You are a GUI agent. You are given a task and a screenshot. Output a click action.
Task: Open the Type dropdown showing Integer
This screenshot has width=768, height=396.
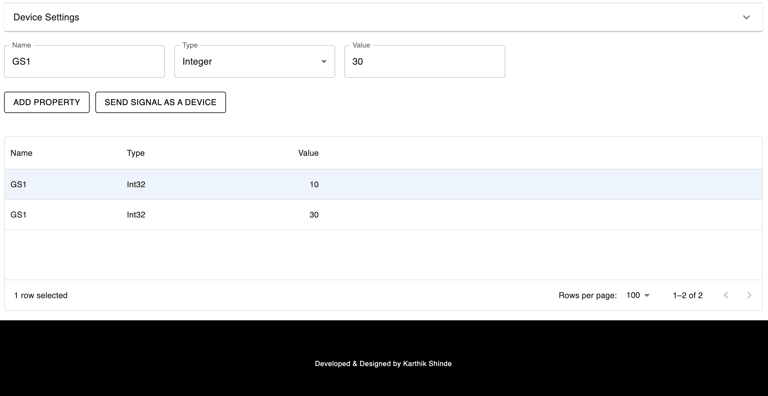tap(255, 62)
